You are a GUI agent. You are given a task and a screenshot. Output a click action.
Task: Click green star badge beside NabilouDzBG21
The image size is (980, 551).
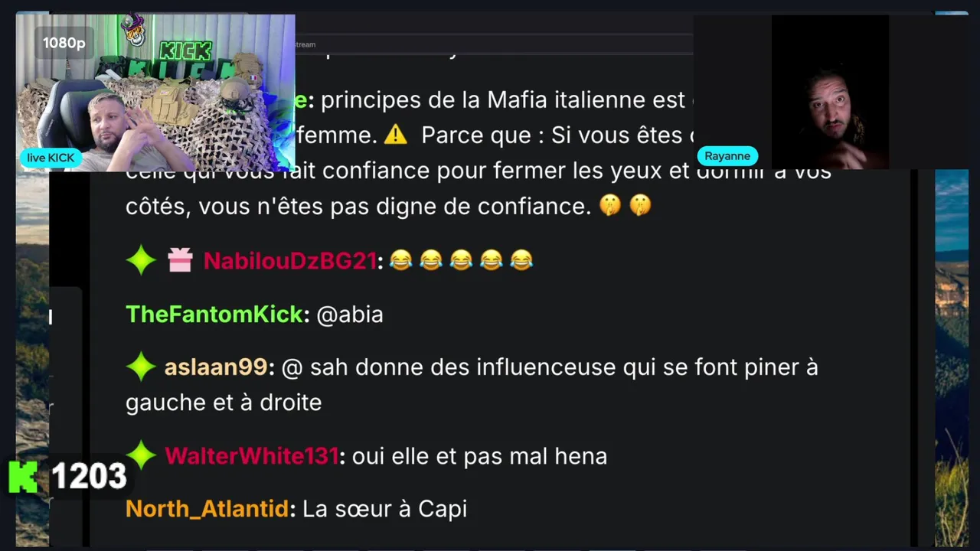pos(141,261)
